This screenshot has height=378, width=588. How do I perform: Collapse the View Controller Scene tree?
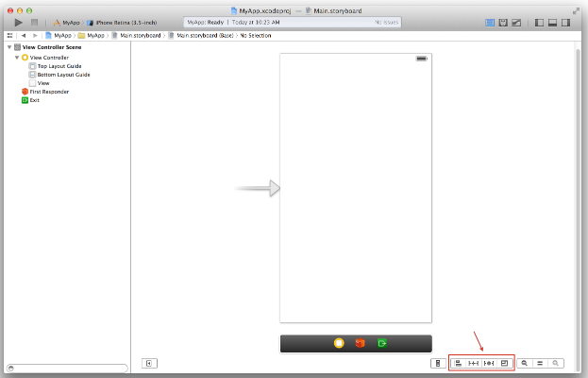point(8,46)
